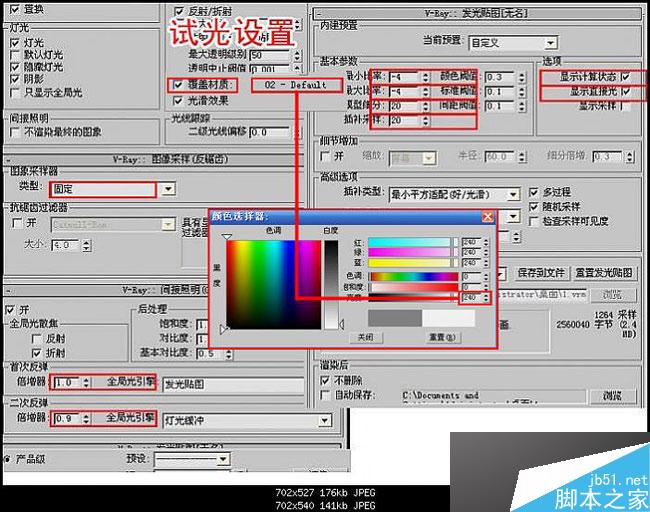
Task: Open the 预设 preset dropdown at bottom
Action: pyautogui.click(x=223, y=459)
